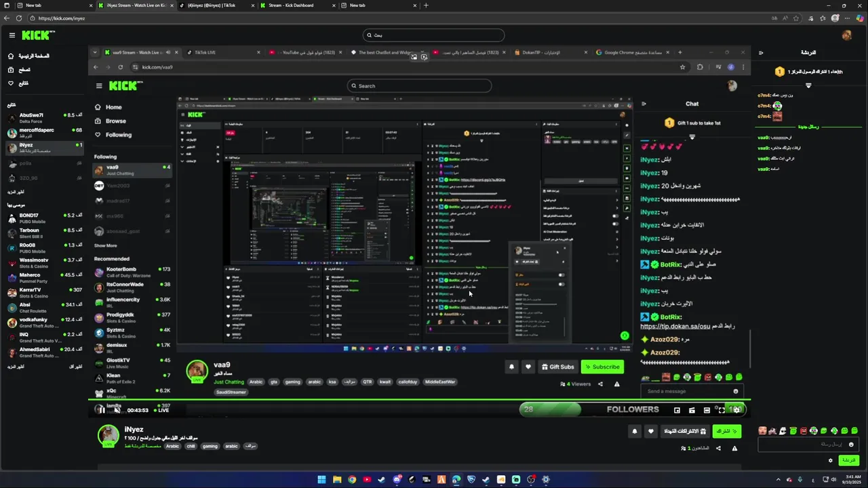Click the report warning triangle icon
Screen dimensions: 868x488
734,448
